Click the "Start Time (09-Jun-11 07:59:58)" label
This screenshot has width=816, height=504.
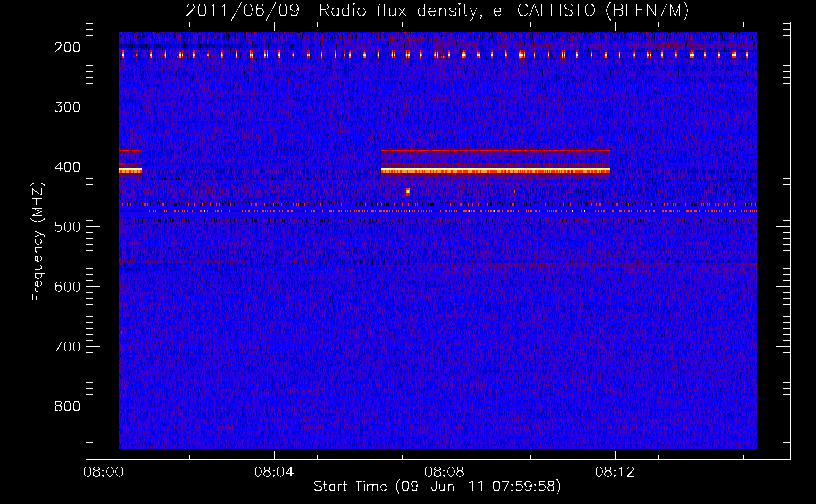point(437,487)
